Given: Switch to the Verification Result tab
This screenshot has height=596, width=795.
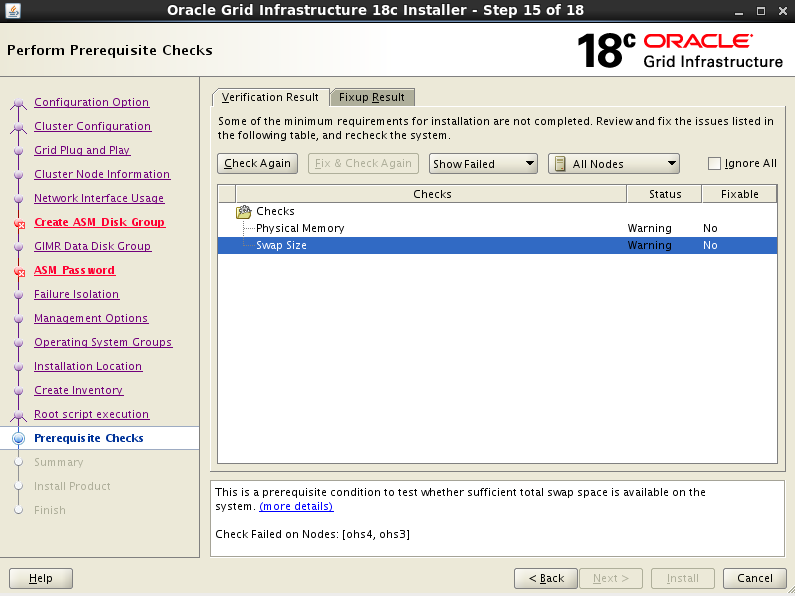Looking at the screenshot, I should 270,97.
